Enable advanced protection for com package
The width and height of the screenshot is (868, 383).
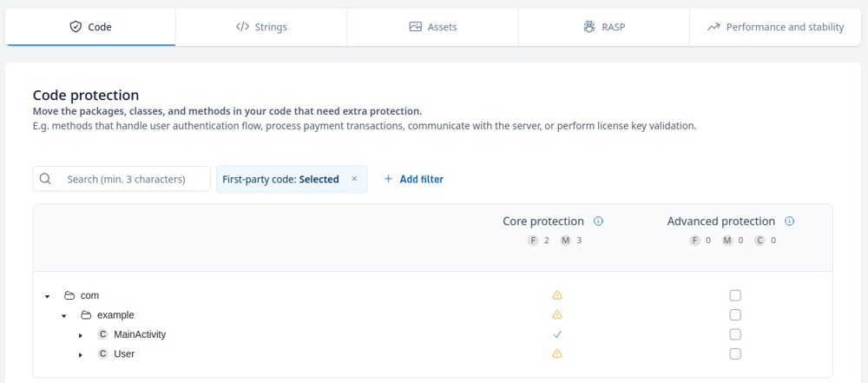click(735, 295)
